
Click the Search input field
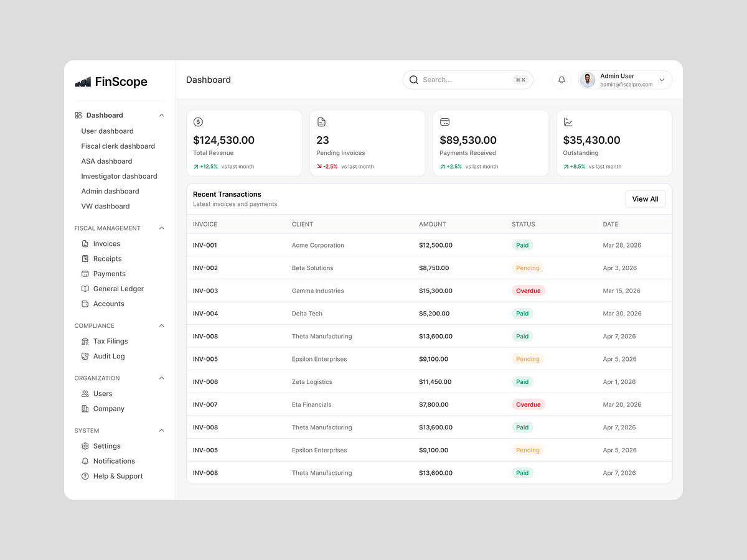click(468, 80)
